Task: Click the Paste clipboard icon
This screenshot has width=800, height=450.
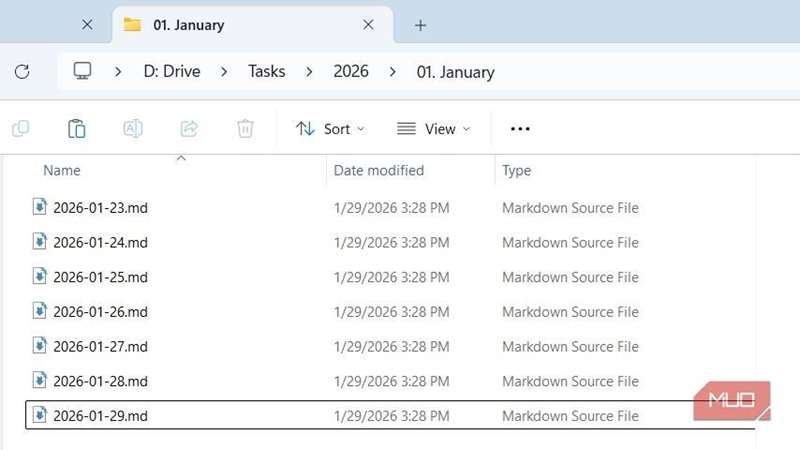Action: point(77,129)
